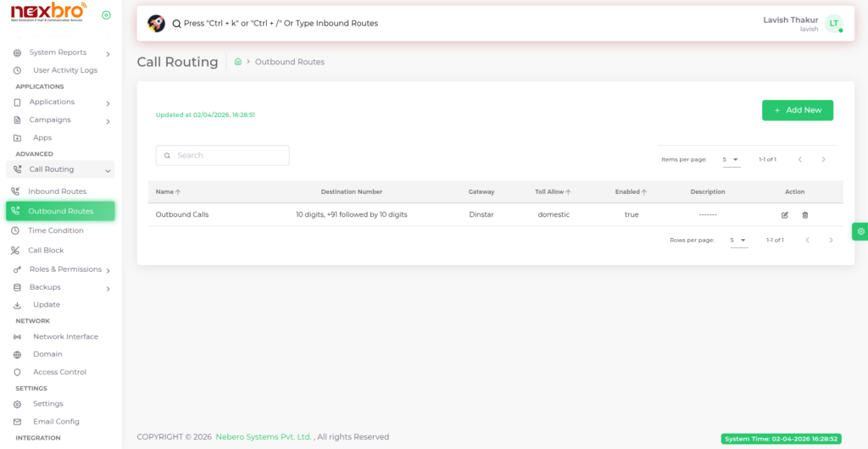Open Rows per page dropdown

click(738, 241)
